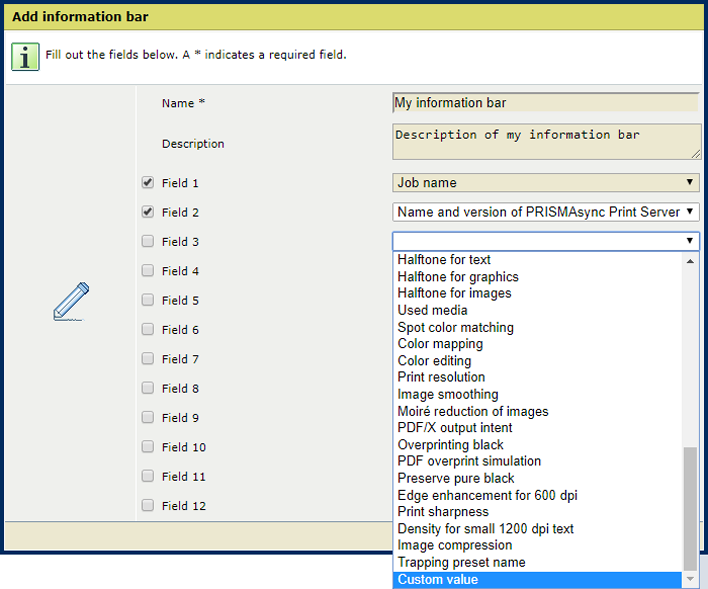The height and width of the screenshot is (589, 708).
Task: Select 'PDF/X output intent' option
Action: pos(537,428)
